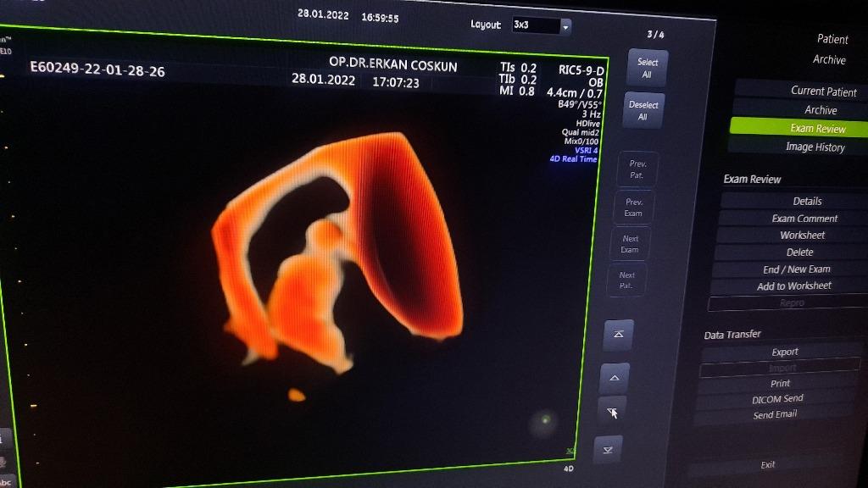The width and height of the screenshot is (868, 488).
Task: Click the page down arrow under the cursor
Action: [x=612, y=411]
